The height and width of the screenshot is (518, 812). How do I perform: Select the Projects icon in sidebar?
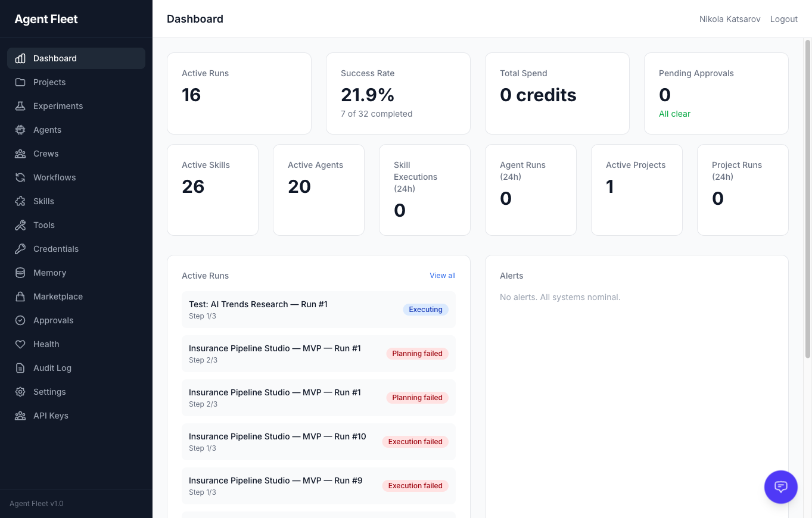coord(20,82)
